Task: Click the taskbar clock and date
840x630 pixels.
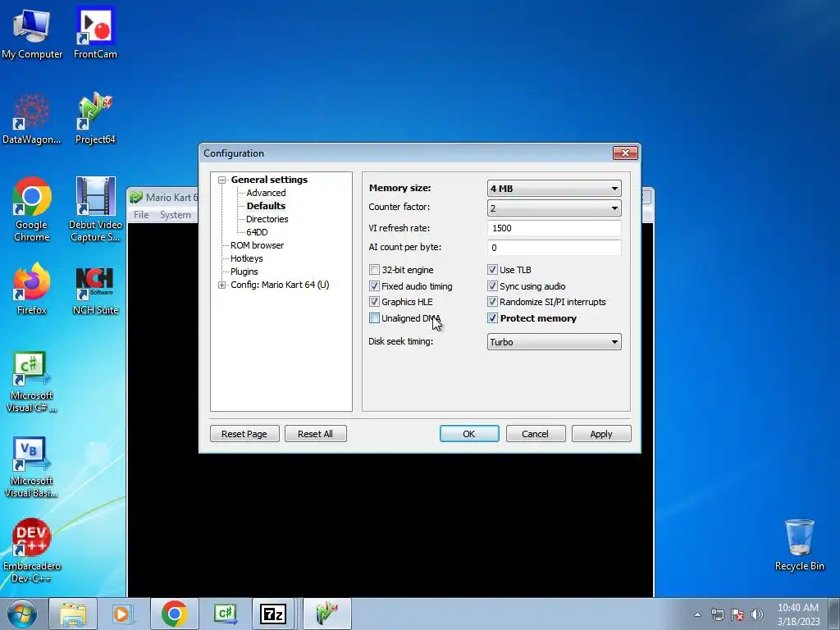Action: 798,614
